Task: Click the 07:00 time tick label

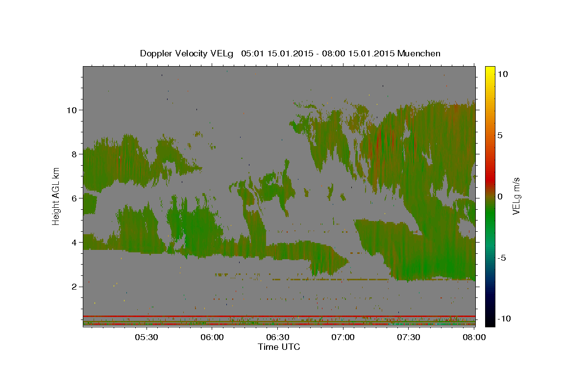Action: click(343, 337)
